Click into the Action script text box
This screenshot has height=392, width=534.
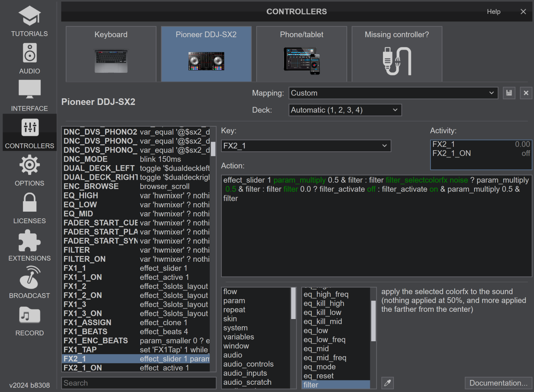pyautogui.click(x=376, y=226)
